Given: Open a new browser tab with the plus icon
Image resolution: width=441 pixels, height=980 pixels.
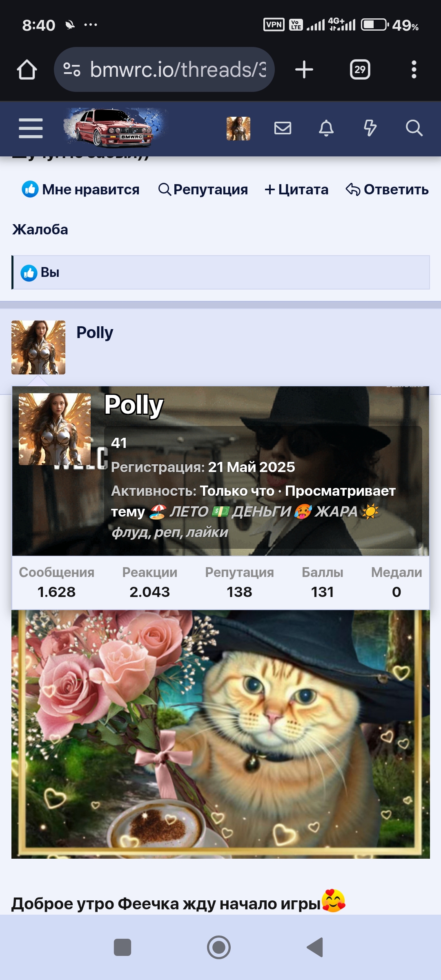Looking at the screenshot, I should coord(304,69).
